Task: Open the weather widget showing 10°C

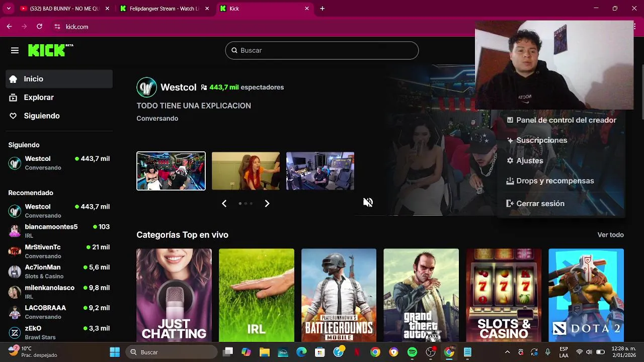Action: (x=33, y=351)
